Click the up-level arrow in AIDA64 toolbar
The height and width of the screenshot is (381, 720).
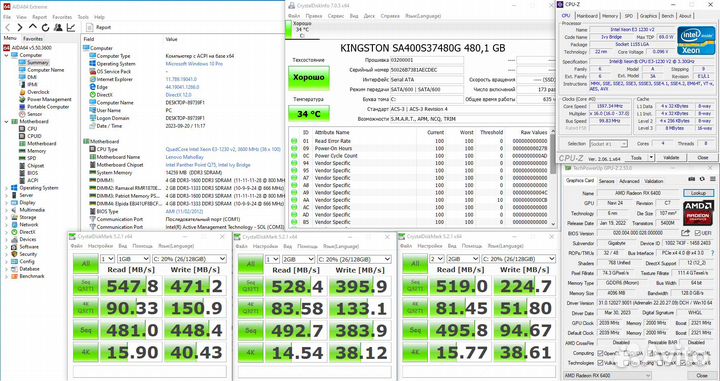pyautogui.click(x=33, y=28)
